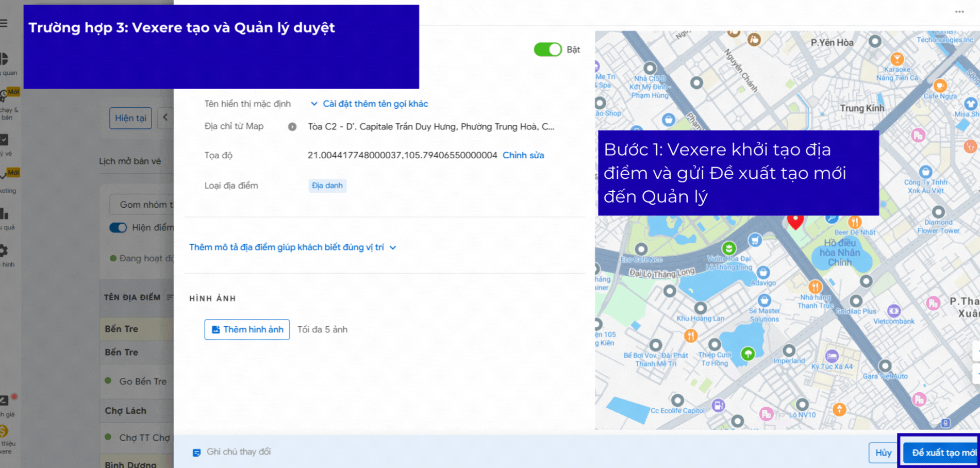Screen dimensions: 980x468
Task: Click the info icon beside Địa chỉ từ Map
Action: coord(292,127)
